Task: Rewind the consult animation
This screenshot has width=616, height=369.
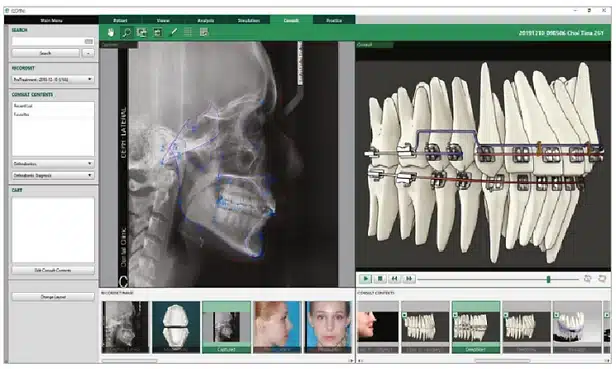Action: [x=394, y=279]
